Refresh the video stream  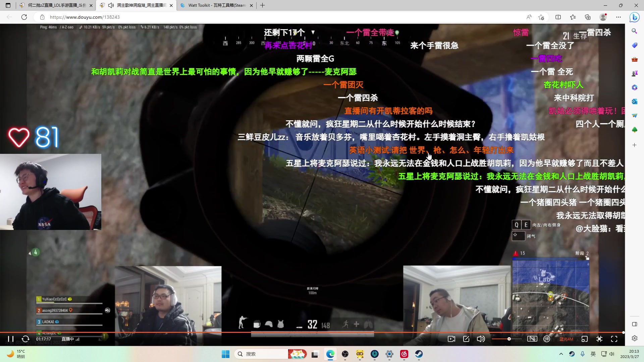click(x=25, y=339)
